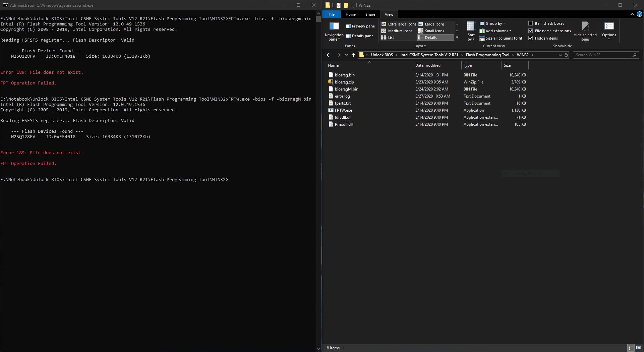
Task: Sort by Size column header
Action: coord(515,65)
